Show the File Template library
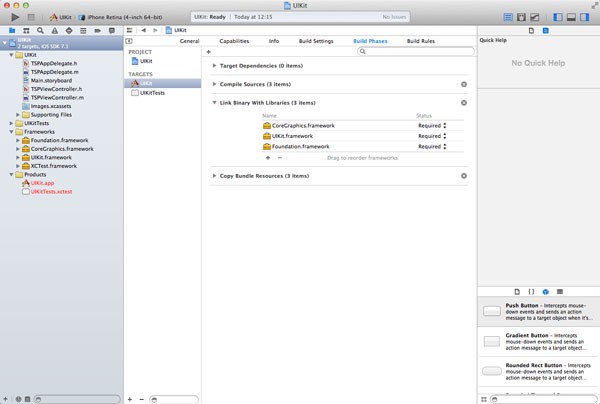Screen dimensions: 600x404 tap(517, 292)
